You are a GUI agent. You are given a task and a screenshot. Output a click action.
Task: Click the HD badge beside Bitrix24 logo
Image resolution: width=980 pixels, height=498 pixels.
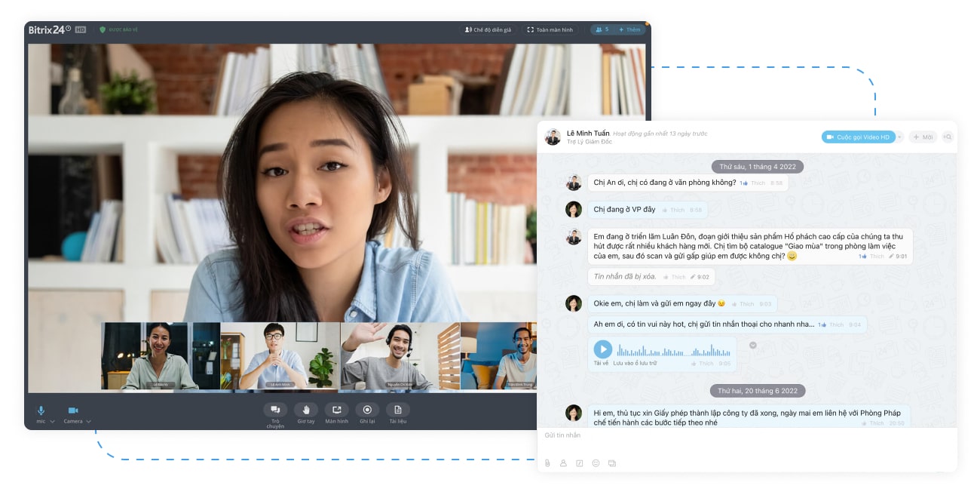(81, 30)
